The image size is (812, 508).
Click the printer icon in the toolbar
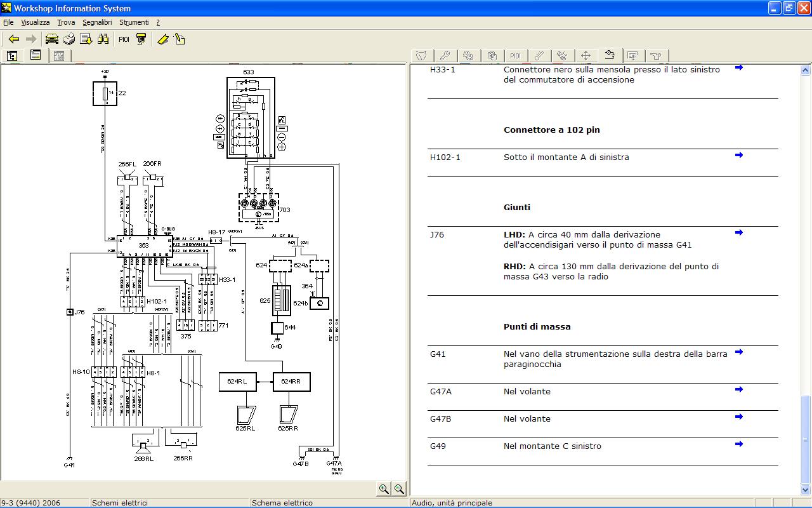(69, 39)
